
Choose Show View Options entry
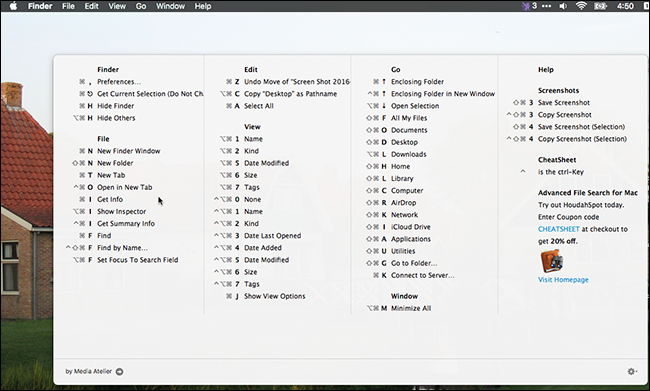(274, 296)
